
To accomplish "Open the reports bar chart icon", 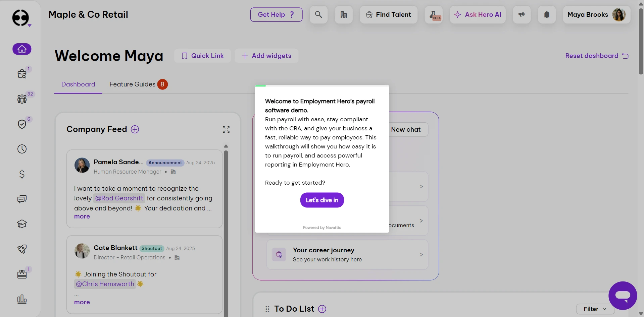I will pyautogui.click(x=22, y=299).
